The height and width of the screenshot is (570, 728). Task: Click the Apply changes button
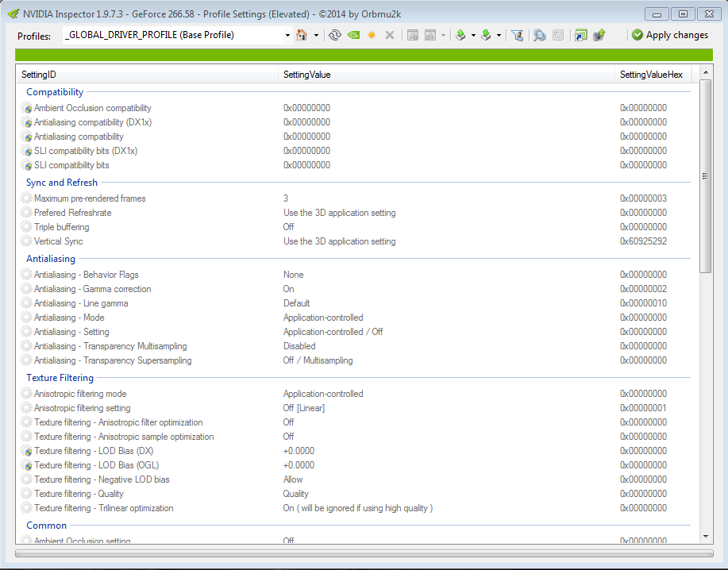pyautogui.click(x=670, y=35)
